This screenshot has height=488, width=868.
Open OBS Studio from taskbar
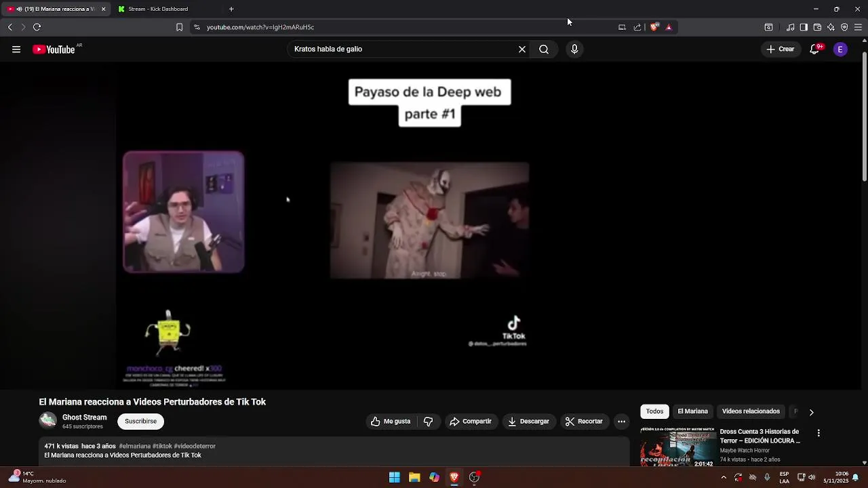[475, 478]
